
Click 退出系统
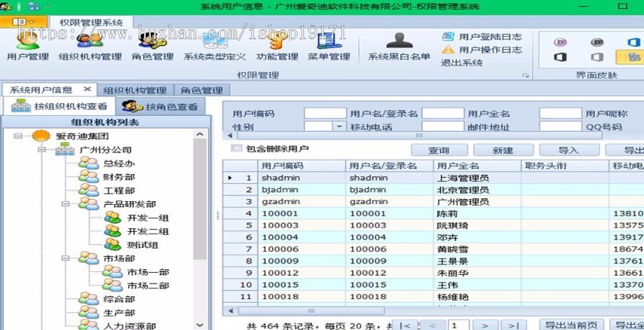tap(462, 63)
